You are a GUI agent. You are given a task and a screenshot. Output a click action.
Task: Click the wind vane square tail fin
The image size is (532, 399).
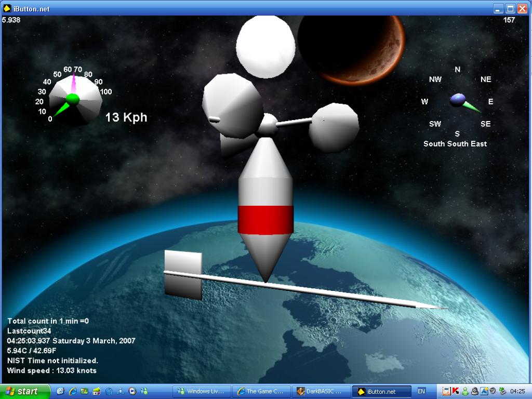183,275
